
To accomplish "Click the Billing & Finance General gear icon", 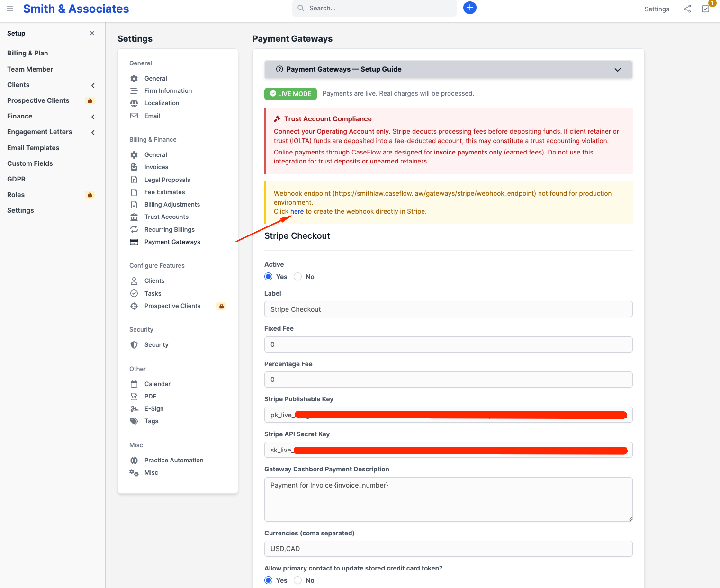I will 134,155.
